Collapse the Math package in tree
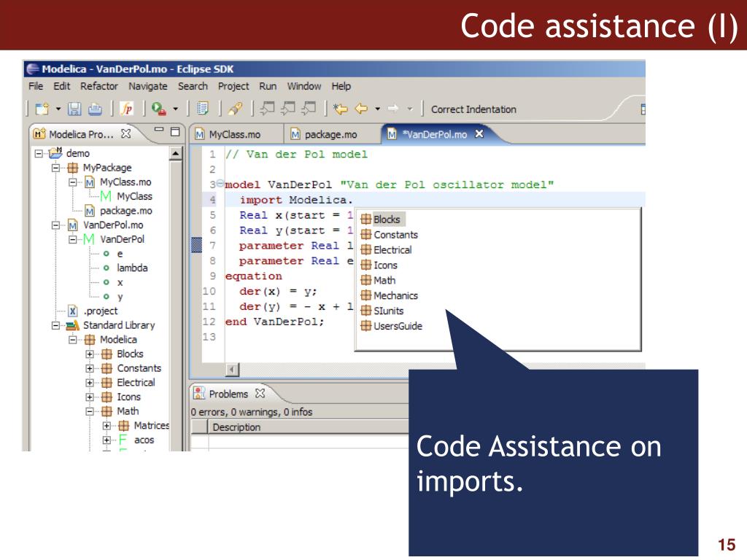 (90, 411)
